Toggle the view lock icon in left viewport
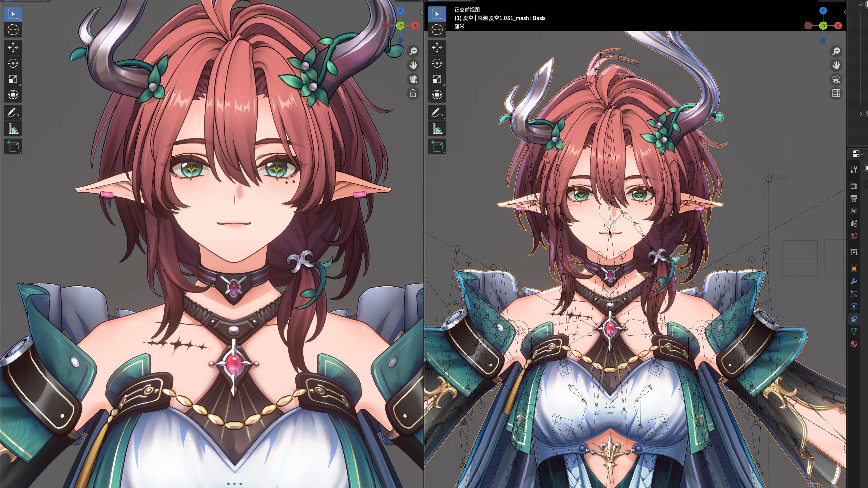Image resolution: width=868 pixels, height=488 pixels. click(x=413, y=93)
